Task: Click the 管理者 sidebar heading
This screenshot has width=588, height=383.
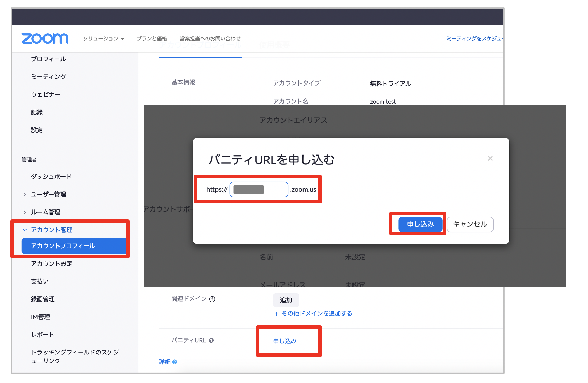Action: 29,160
